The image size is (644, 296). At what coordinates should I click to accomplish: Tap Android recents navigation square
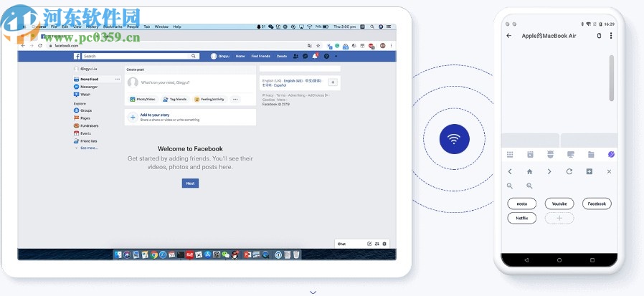[592, 260]
